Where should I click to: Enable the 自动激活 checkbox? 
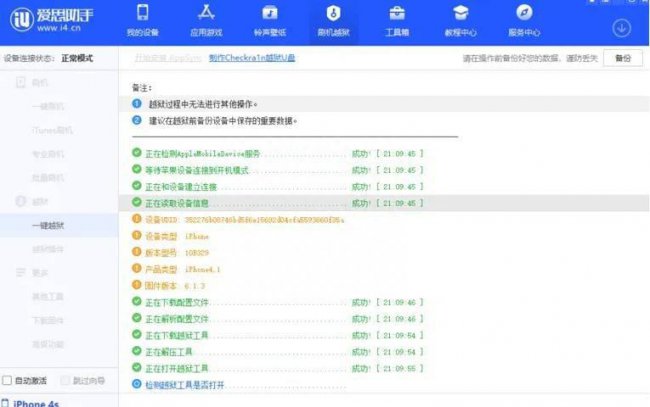[x=7, y=380]
